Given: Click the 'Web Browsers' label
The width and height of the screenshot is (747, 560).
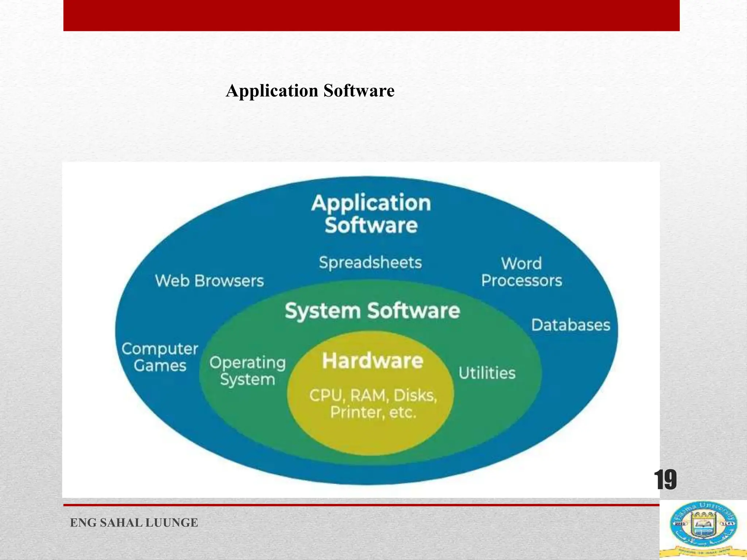Looking at the screenshot, I should click(x=209, y=281).
